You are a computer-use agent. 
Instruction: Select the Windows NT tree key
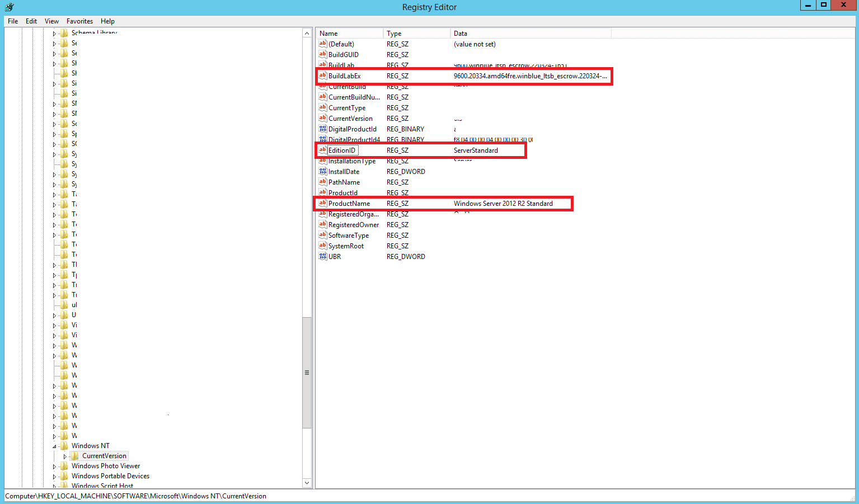90,446
